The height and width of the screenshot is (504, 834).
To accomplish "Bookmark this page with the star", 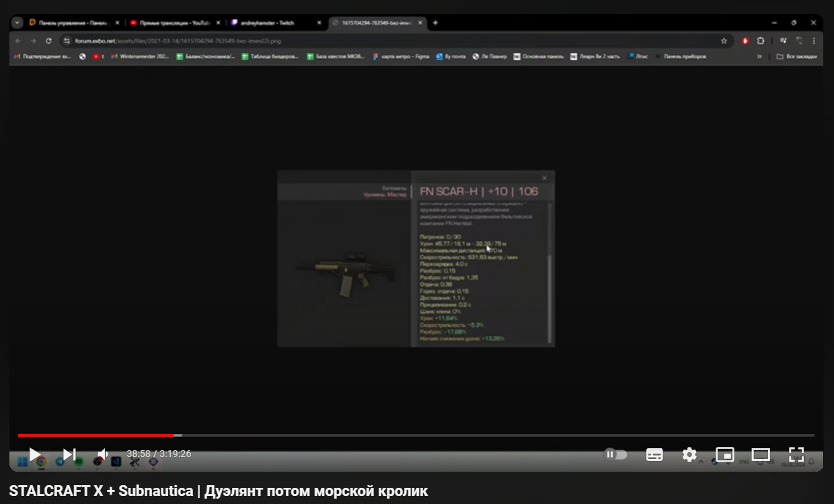I will (724, 40).
